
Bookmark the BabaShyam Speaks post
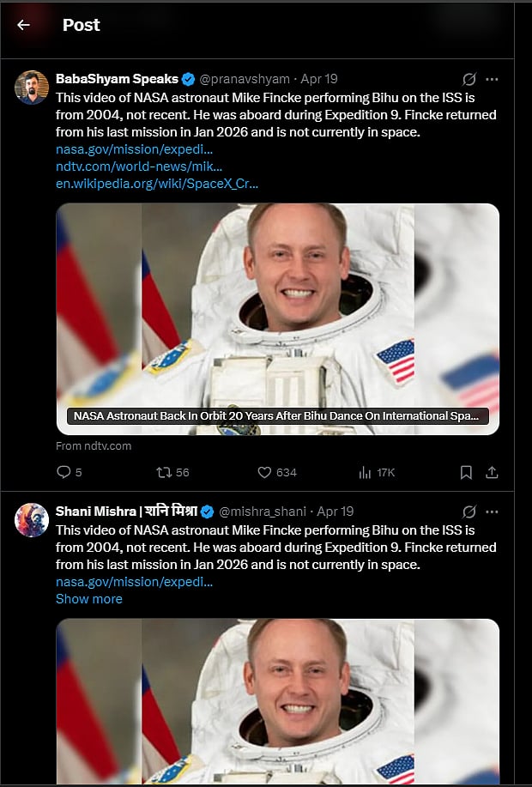(x=466, y=472)
